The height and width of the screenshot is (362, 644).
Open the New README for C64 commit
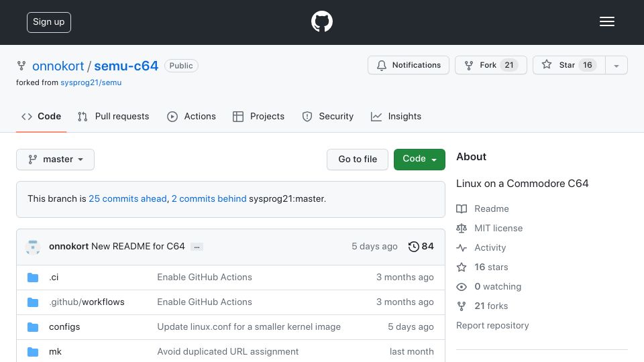click(x=138, y=246)
